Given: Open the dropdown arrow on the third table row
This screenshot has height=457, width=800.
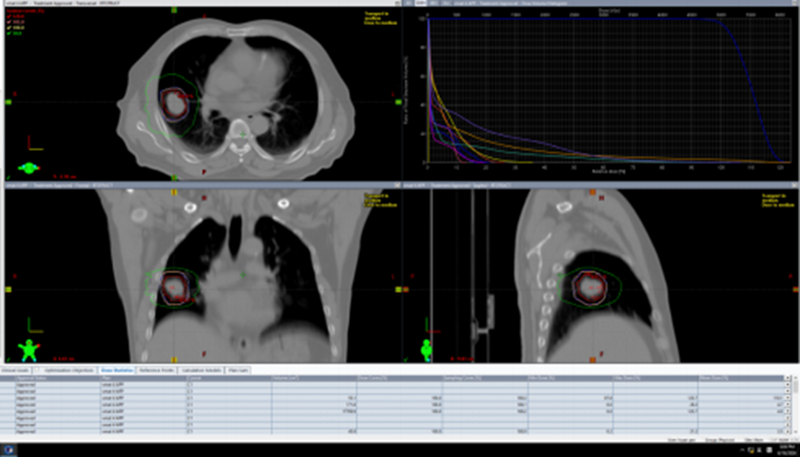Looking at the screenshot, I should coord(788,397).
